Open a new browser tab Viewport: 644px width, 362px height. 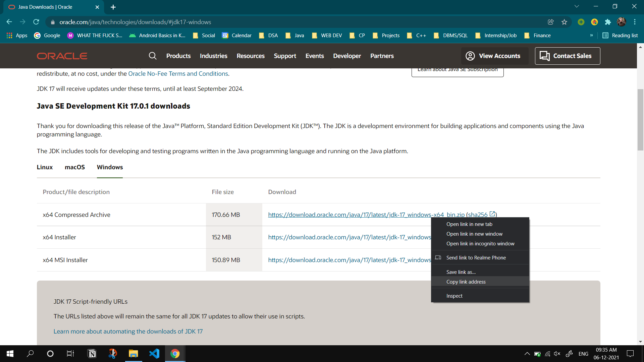coord(113,7)
